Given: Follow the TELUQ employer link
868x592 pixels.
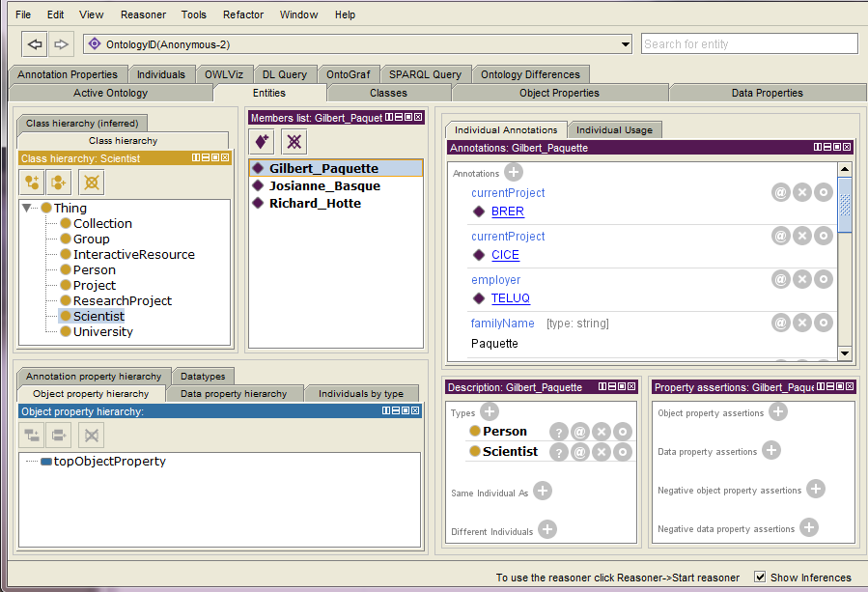Looking at the screenshot, I should coord(510,298).
